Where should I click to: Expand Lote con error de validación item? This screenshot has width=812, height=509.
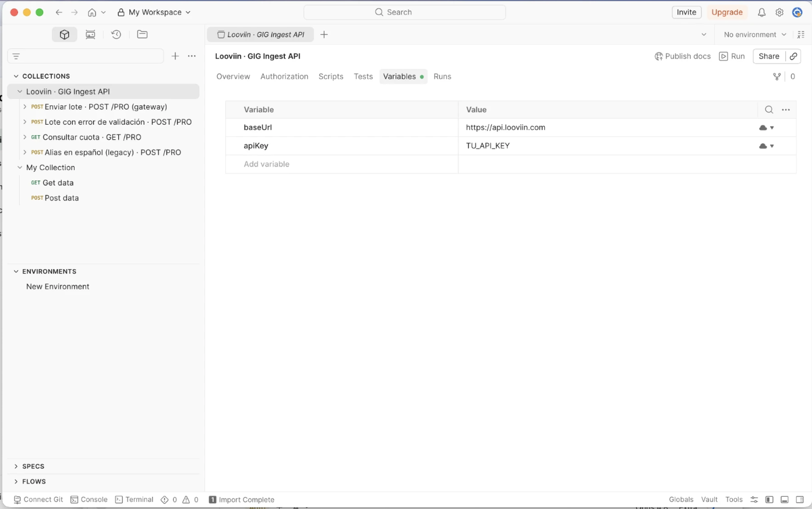[x=24, y=122]
